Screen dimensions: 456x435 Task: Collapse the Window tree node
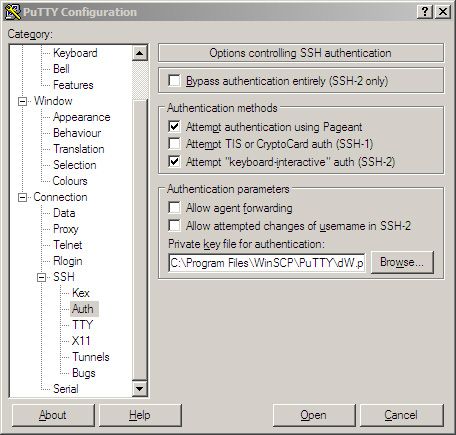tap(22, 101)
